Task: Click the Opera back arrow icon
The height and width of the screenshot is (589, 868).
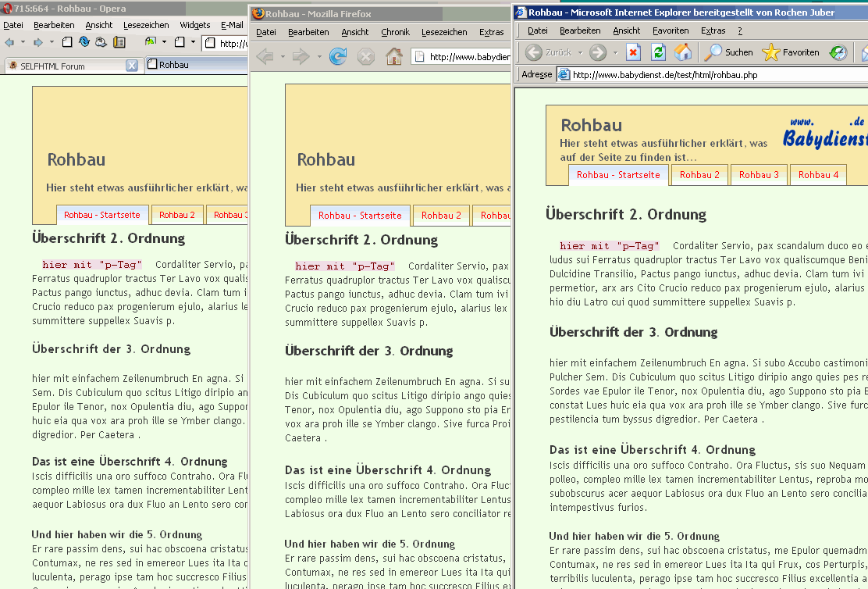Action: [9, 42]
